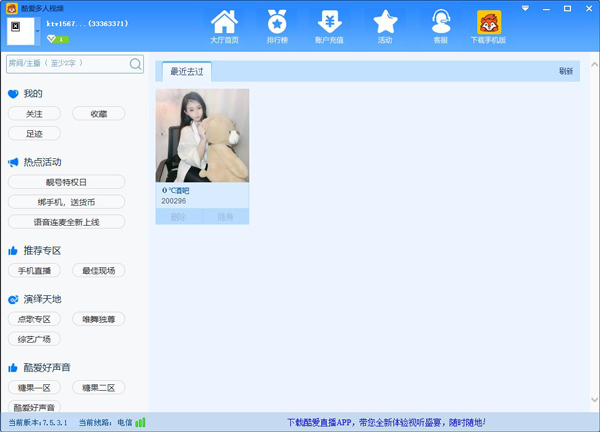Open 靓号特权日 activity
The width and height of the screenshot is (600, 432).
point(66,182)
